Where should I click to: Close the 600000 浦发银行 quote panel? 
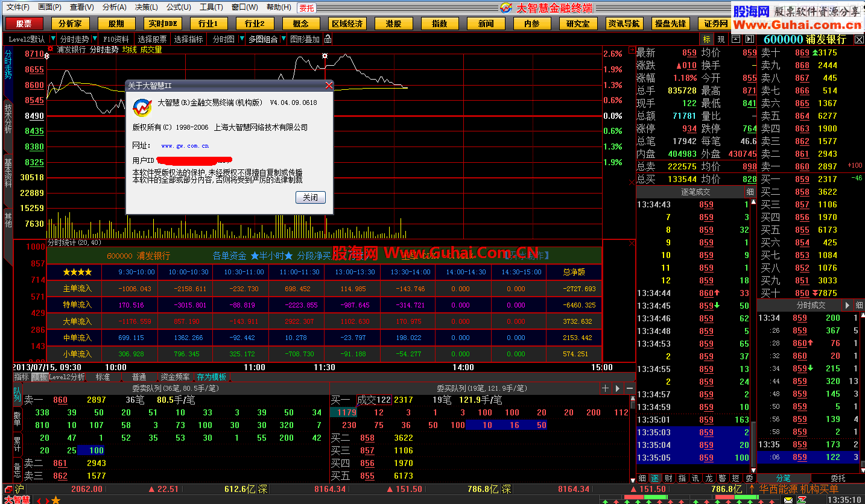coord(859,39)
